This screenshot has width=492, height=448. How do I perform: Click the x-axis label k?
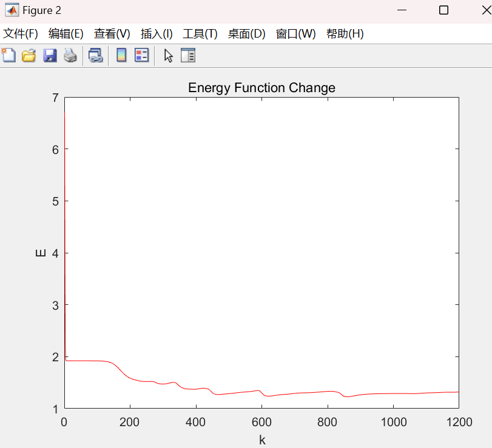tap(262, 440)
